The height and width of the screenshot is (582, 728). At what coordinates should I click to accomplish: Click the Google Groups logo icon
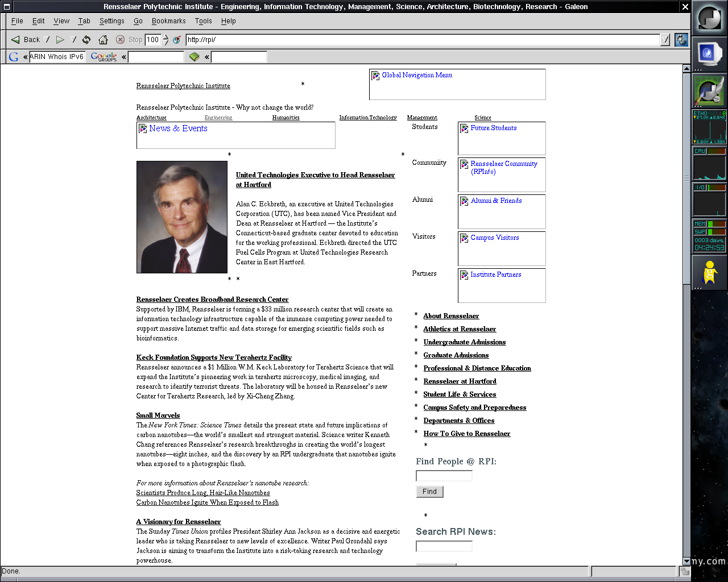(x=104, y=57)
